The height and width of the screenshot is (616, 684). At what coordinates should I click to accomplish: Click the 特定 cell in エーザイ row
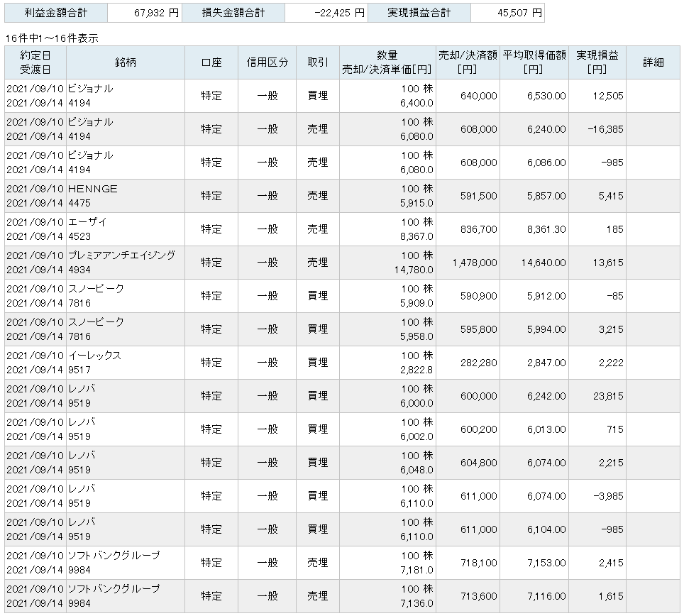click(211, 229)
